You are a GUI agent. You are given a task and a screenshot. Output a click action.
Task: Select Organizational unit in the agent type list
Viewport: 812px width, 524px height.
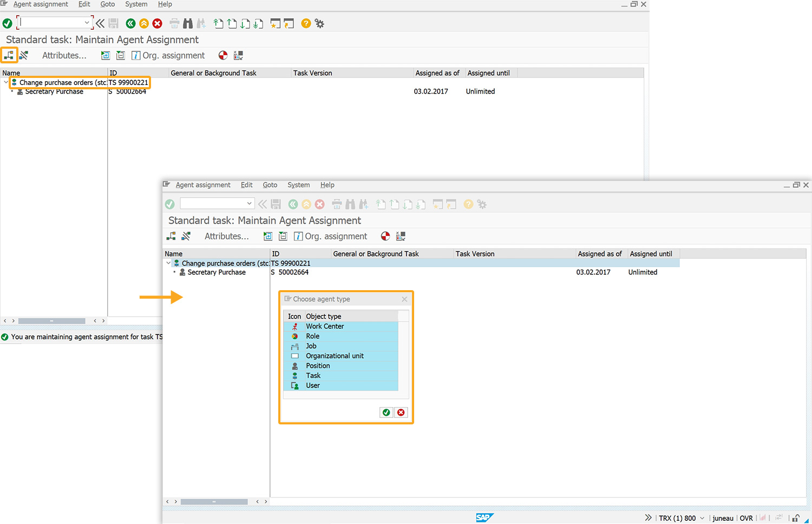pyautogui.click(x=335, y=356)
